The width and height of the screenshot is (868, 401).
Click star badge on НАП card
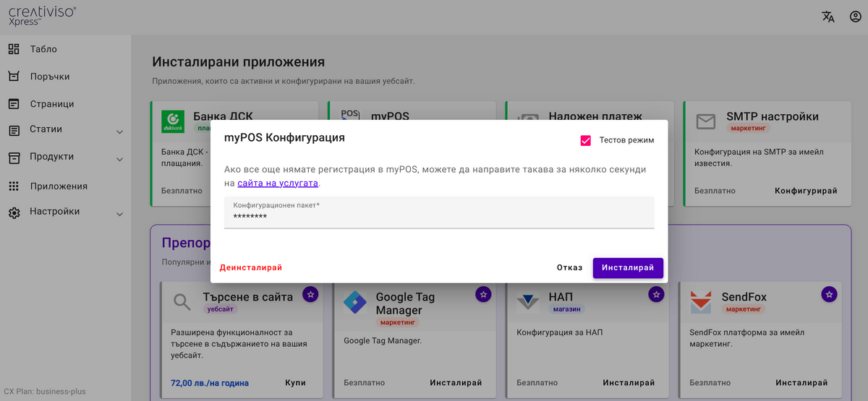[x=656, y=294]
